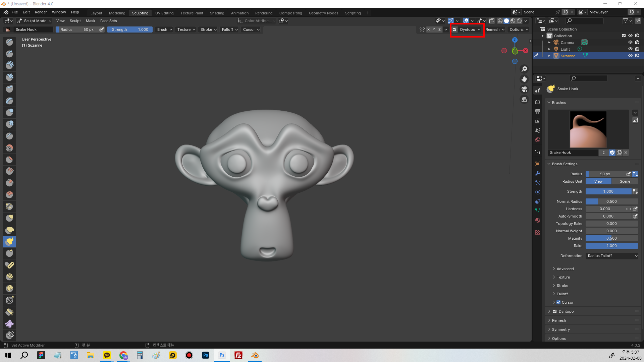This screenshot has height=362, width=644.
Task: Select the Scrape brush tool
Action: pyautogui.click(x=9, y=183)
